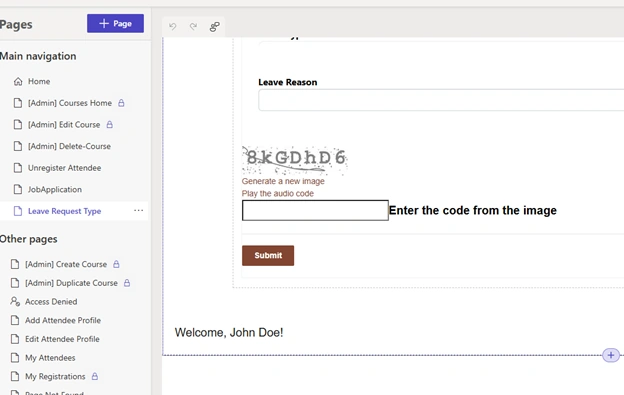Click the copy link icon in toolbar

214,27
